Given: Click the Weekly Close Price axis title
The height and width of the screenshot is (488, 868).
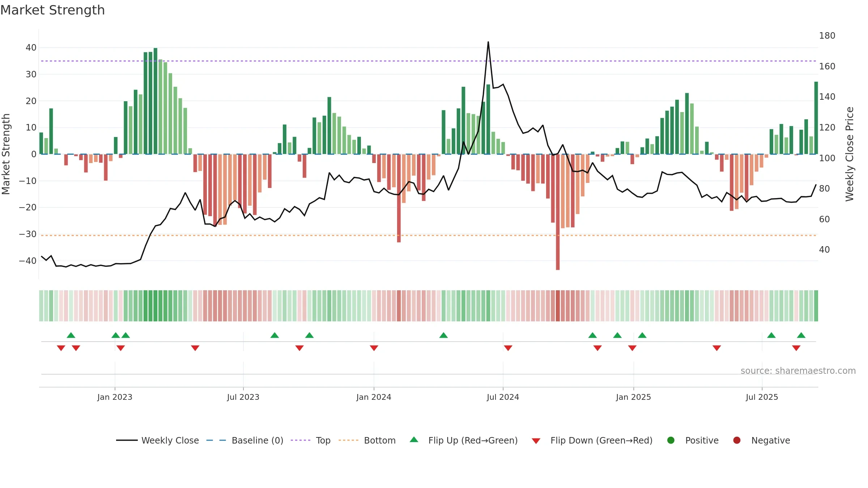Looking at the screenshot, I should (x=850, y=154).
